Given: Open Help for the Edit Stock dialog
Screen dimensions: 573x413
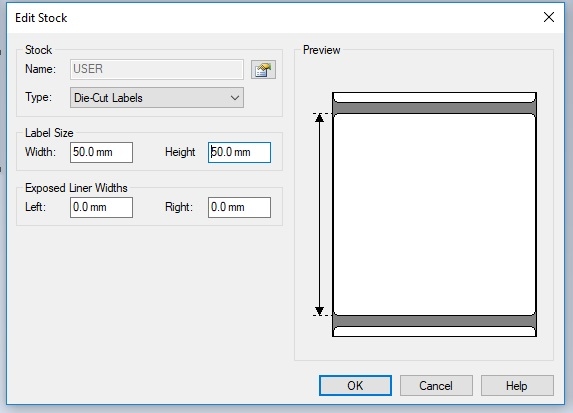Looking at the screenshot, I should click(x=517, y=385).
